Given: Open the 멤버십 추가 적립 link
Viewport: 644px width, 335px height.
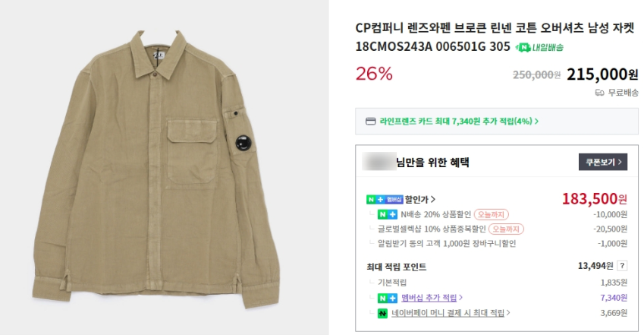Looking at the screenshot, I should click(431, 297).
